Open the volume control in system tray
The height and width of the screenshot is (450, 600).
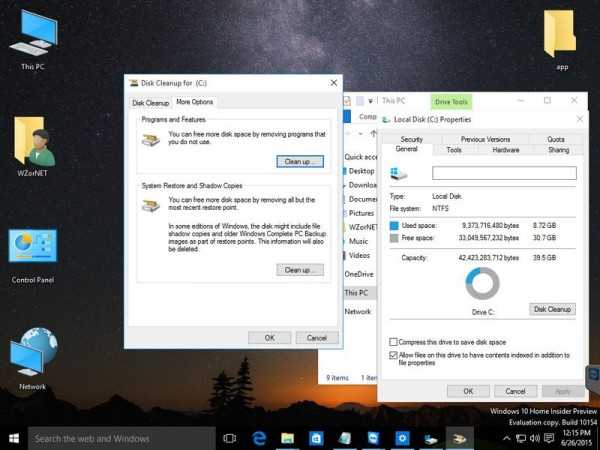(x=535, y=439)
